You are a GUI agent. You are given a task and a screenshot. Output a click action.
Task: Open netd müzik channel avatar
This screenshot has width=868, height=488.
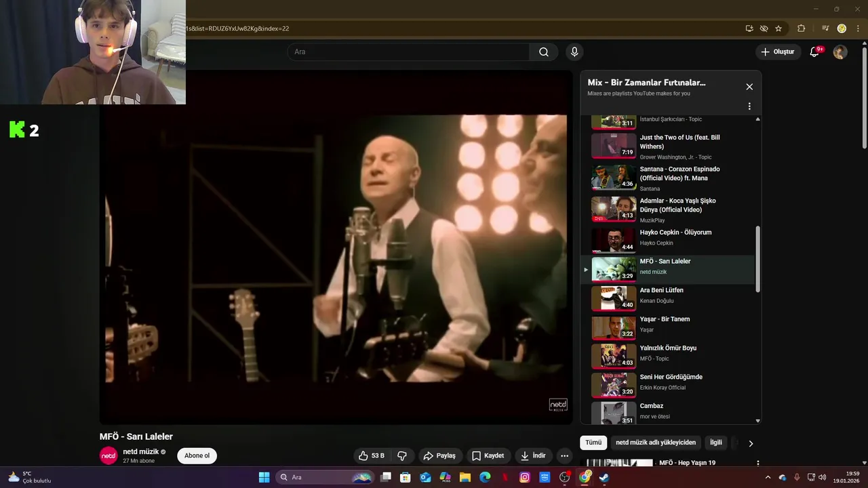[x=108, y=456]
